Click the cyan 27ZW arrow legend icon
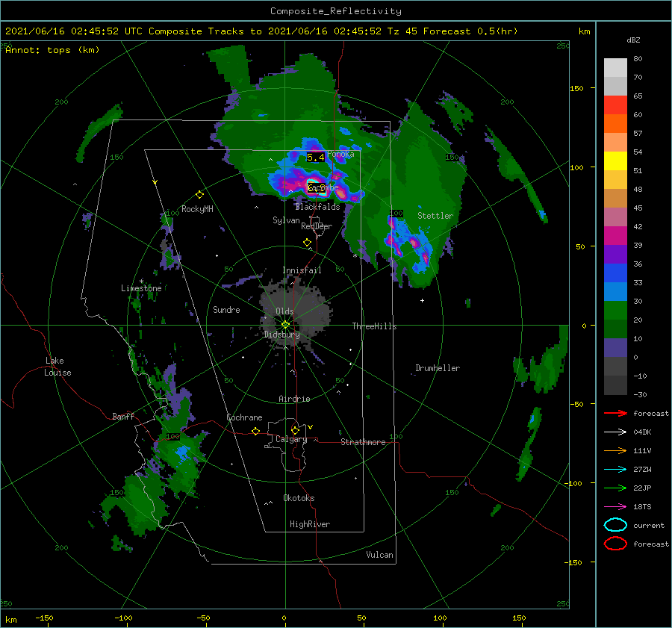 tap(615, 470)
